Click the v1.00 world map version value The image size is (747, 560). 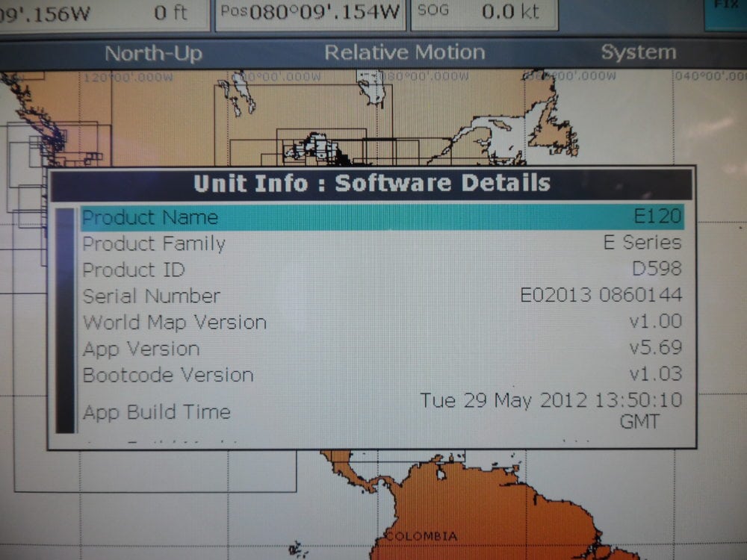656,321
